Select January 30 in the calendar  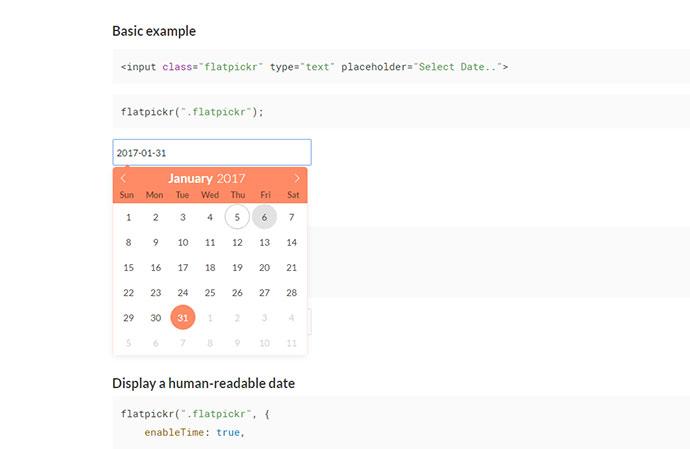(155, 318)
